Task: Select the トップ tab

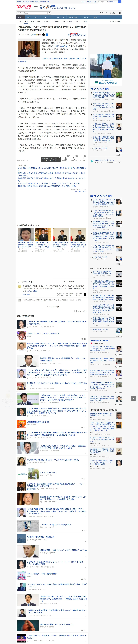Action: [x=20, y=17]
